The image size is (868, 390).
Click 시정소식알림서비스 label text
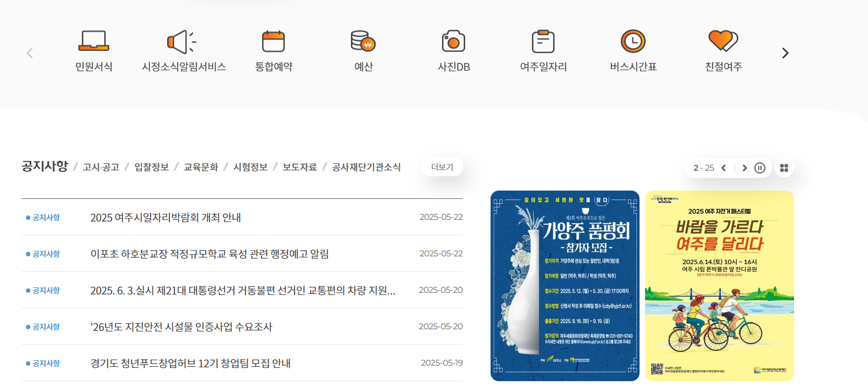click(x=184, y=67)
